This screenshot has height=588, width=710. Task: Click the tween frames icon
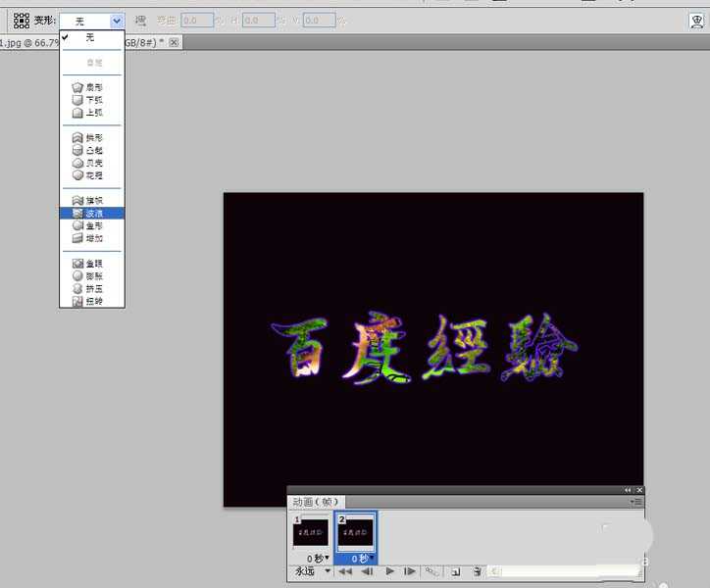pos(431,570)
